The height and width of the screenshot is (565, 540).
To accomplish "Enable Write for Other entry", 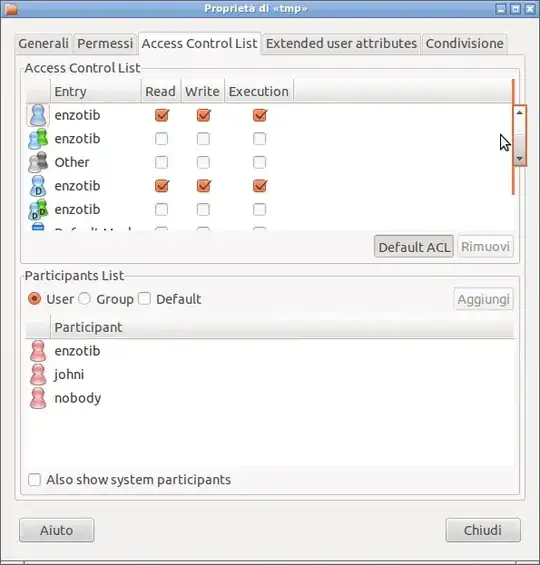I will point(203,162).
